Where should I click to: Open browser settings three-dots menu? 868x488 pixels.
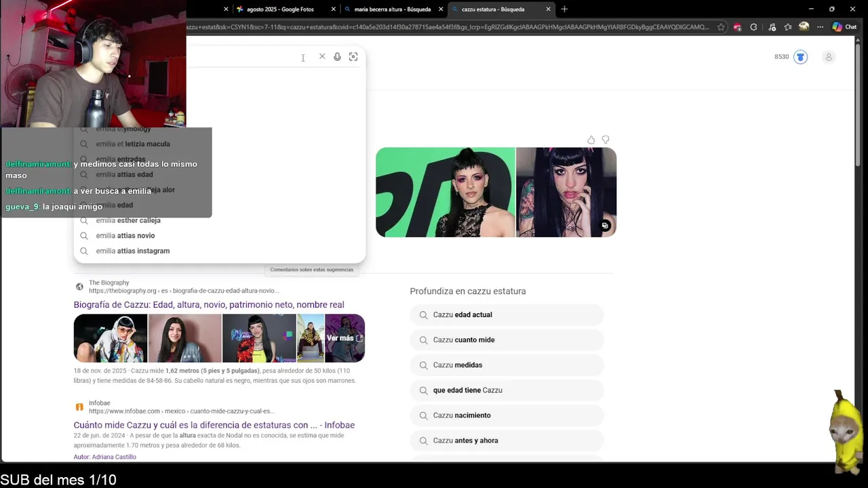(x=820, y=27)
